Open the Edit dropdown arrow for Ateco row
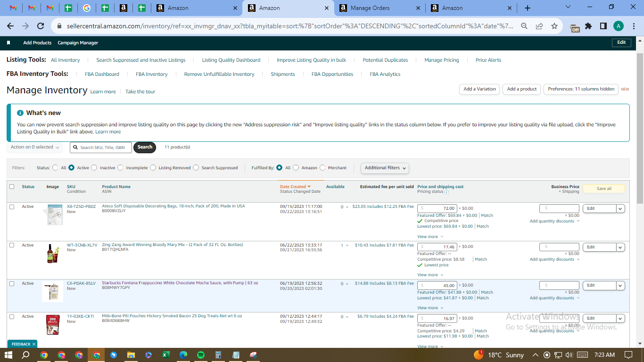 [x=620, y=208]
